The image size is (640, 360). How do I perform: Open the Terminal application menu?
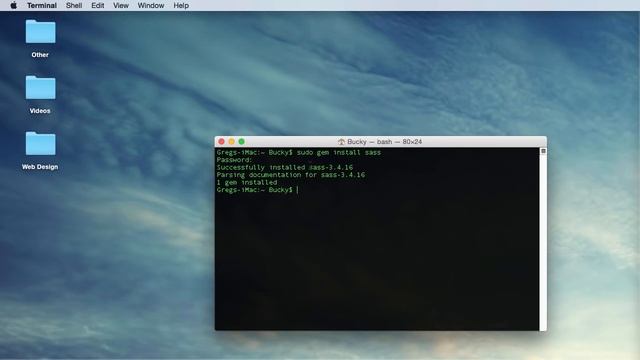click(x=42, y=5)
